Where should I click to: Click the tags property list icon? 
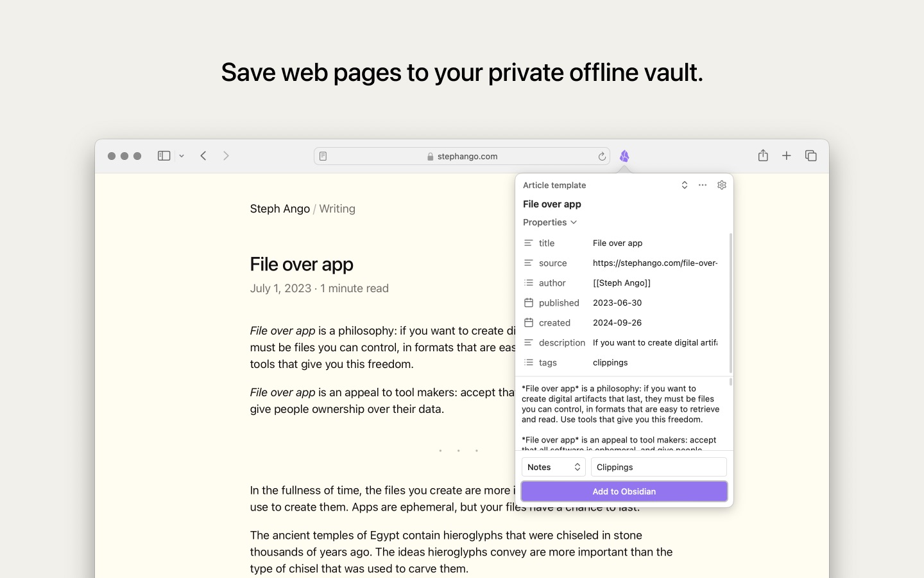pos(529,362)
